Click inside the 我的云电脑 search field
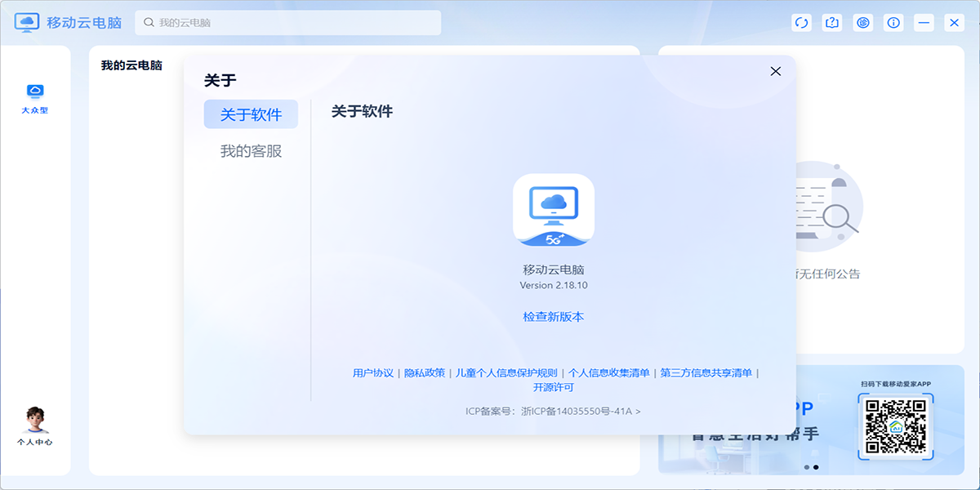Viewport: 980px width, 490px height. pos(286,22)
